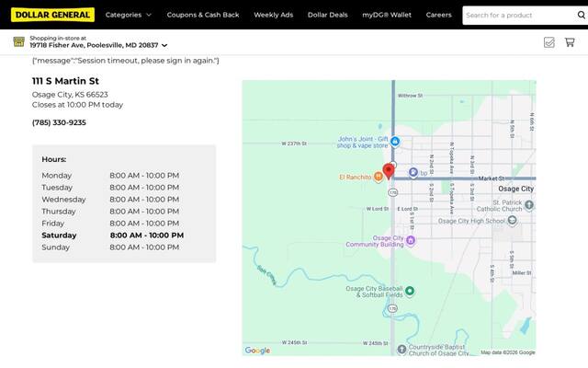
Task: Click John's Joint gift shop map marker
Action: [394, 142]
